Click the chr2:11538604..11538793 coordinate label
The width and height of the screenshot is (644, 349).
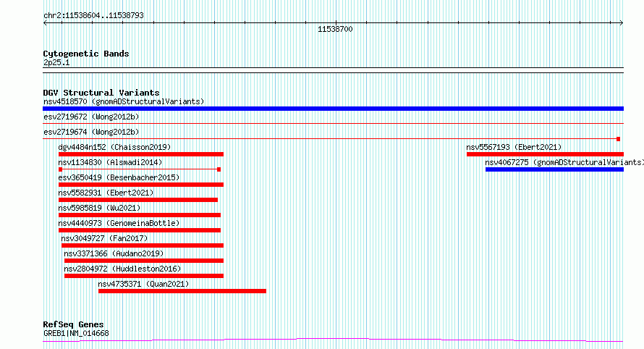pos(93,16)
